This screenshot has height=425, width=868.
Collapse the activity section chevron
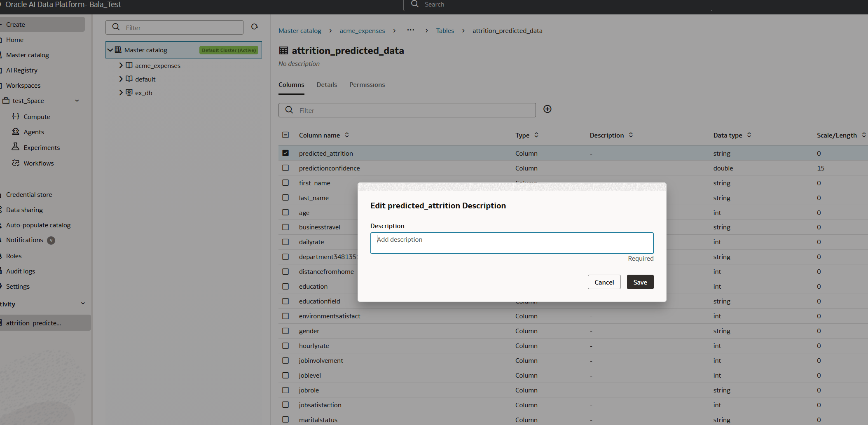83,304
